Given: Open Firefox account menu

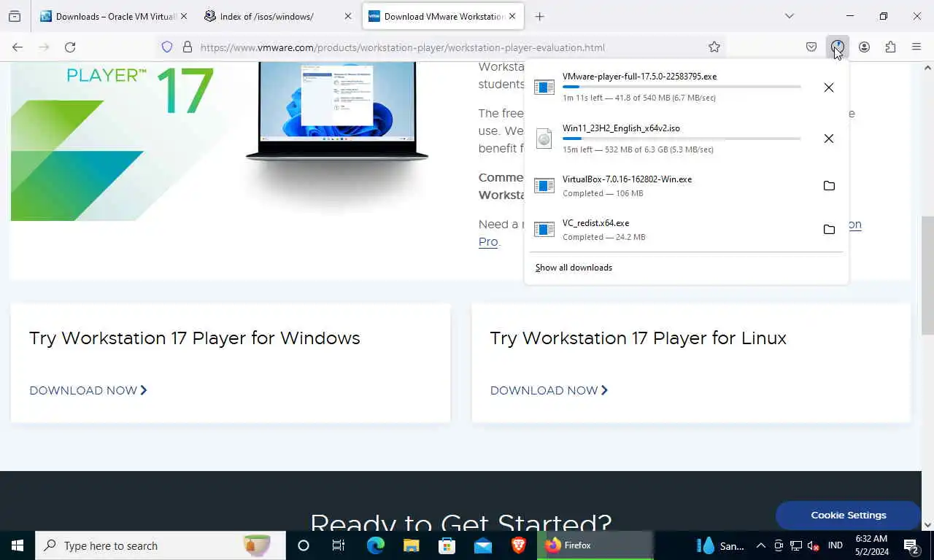Looking at the screenshot, I should (x=864, y=47).
